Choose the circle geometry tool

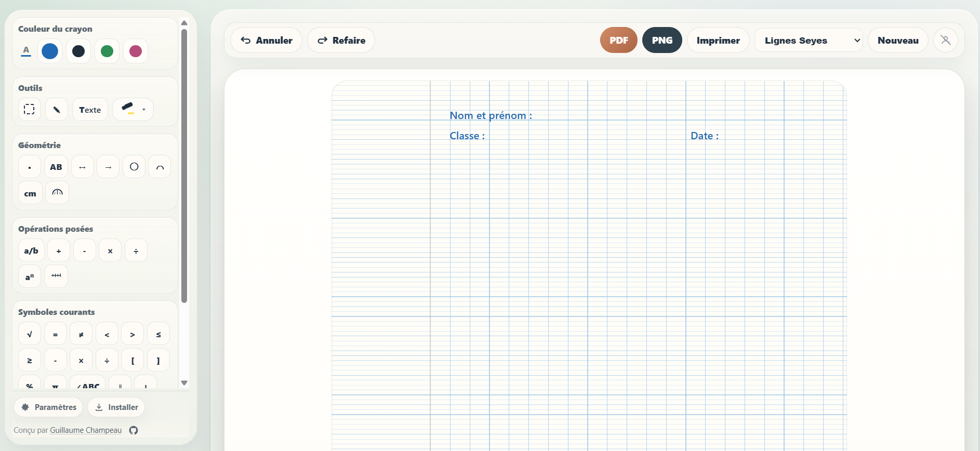click(134, 167)
